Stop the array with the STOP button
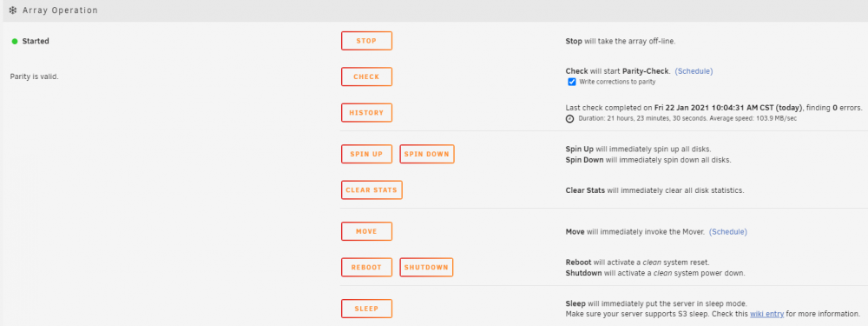The image size is (868, 326). [366, 41]
